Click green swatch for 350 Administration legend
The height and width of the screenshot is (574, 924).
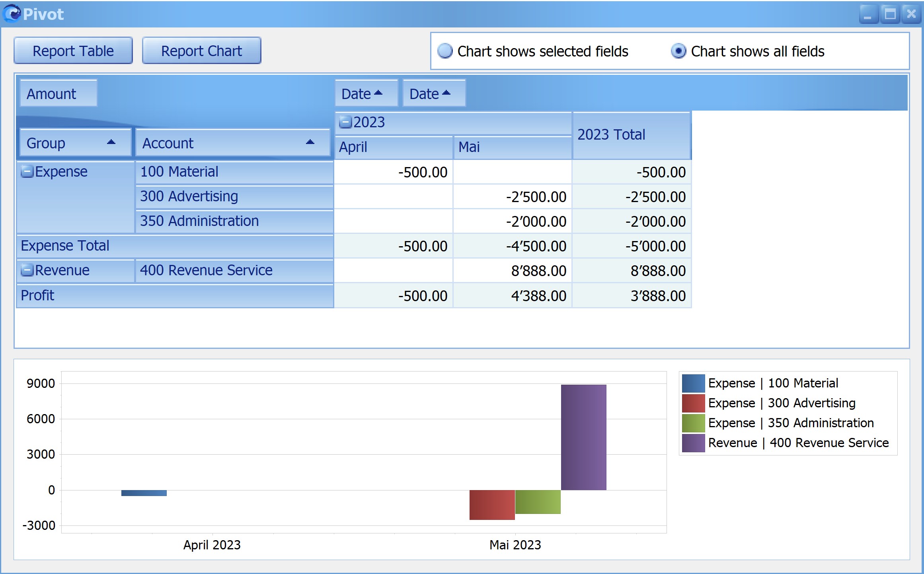coord(693,423)
